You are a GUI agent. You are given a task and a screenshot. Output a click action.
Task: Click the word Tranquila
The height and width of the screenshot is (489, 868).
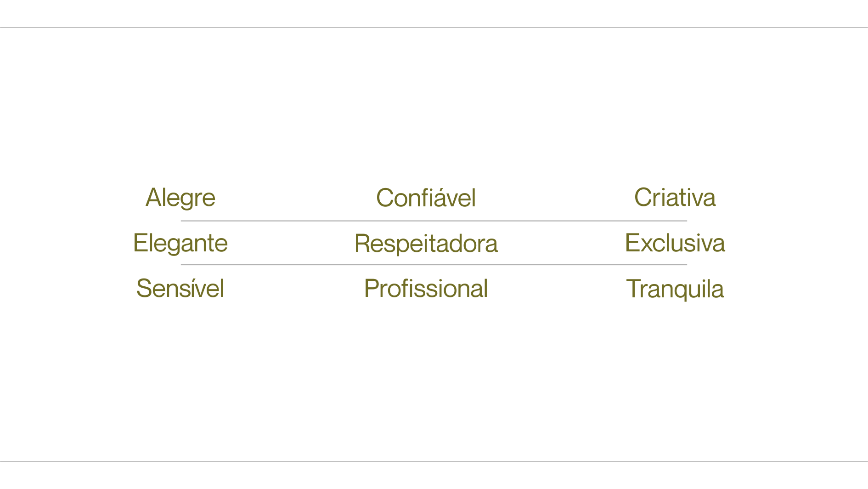click(x=675, y=289)
